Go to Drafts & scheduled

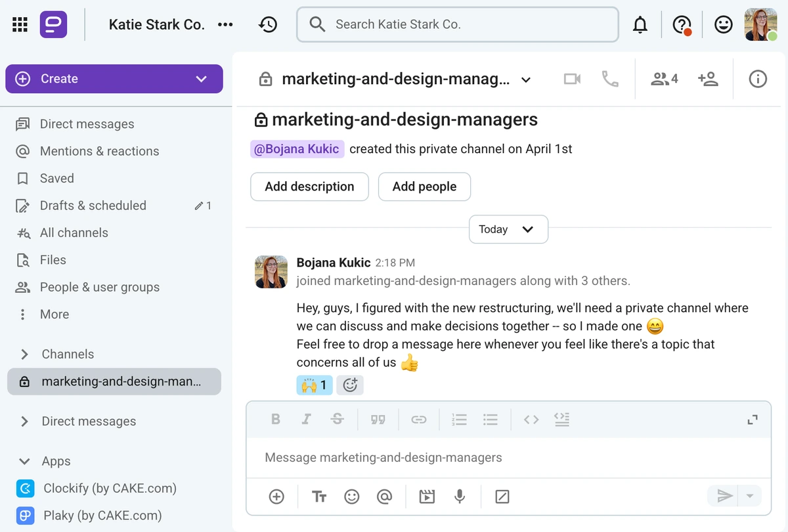93,206
